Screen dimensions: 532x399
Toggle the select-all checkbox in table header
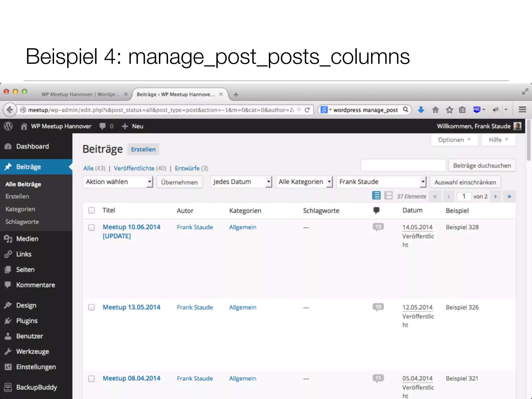tap(91, 210)
